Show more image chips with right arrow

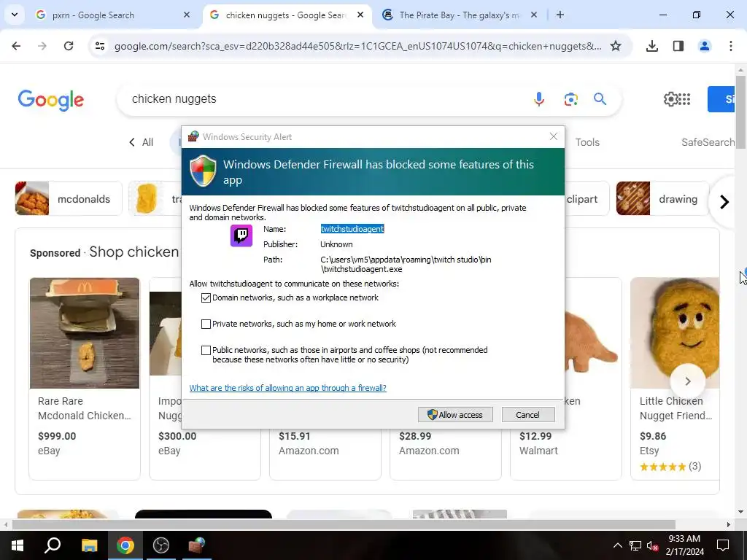click(x=724, y=202)
